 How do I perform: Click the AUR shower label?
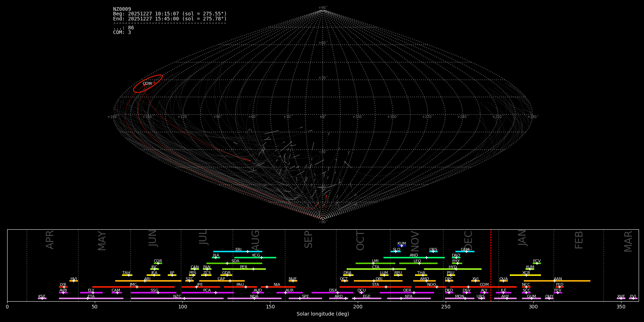(x=289, y=291)
